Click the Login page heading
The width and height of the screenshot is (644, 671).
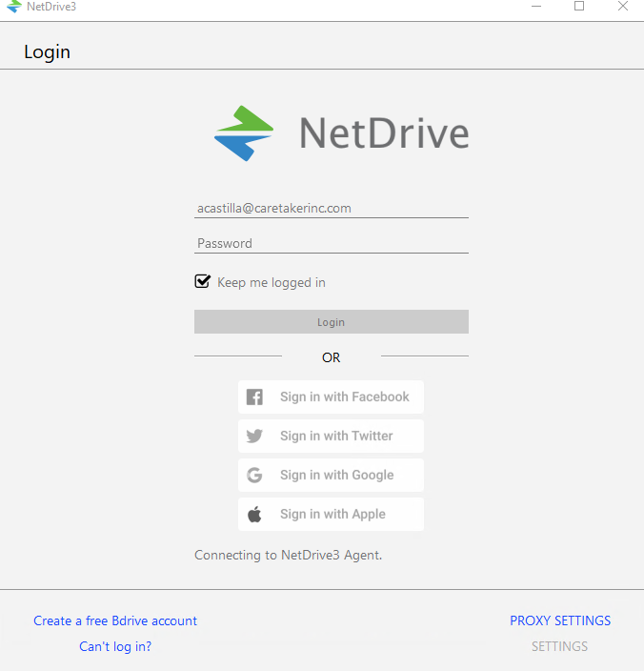point(47,51)
